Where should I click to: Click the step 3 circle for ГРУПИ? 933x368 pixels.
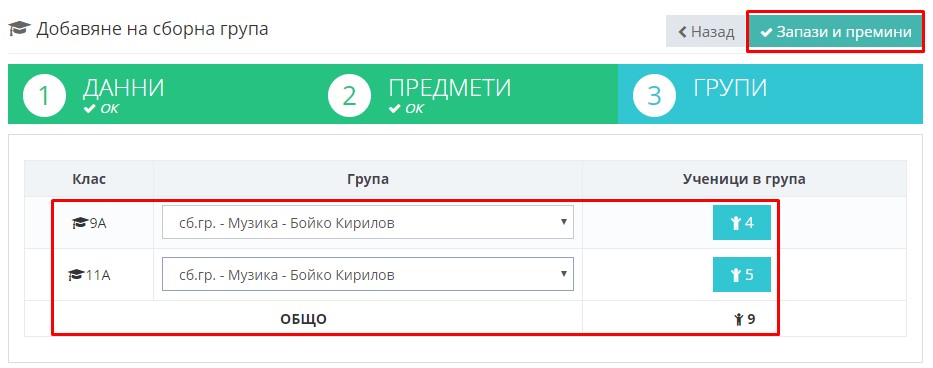coord(655,95)
